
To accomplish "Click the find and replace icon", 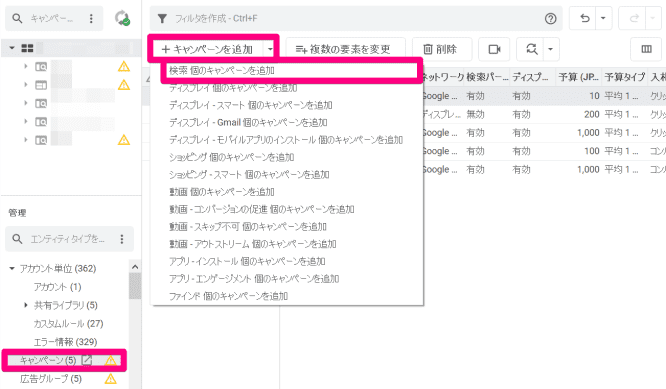I will coord(531,49).
